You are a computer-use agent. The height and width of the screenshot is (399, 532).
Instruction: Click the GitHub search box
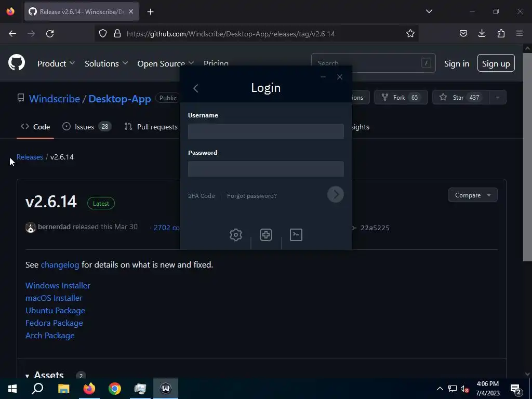pyautogui.click(x=373, y=63)
